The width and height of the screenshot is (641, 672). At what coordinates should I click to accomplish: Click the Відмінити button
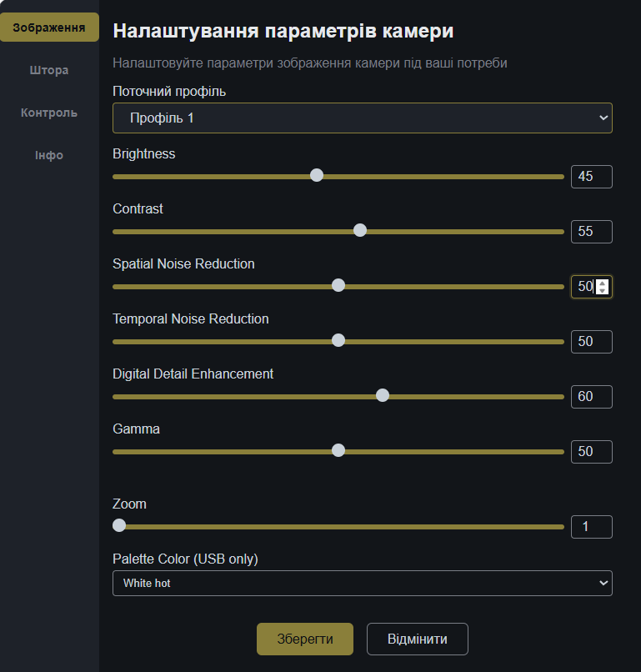418,639
